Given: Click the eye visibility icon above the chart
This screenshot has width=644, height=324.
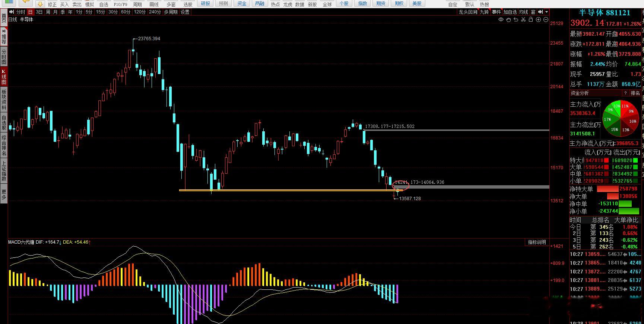Looking at the screenshot, I should 501,20.
